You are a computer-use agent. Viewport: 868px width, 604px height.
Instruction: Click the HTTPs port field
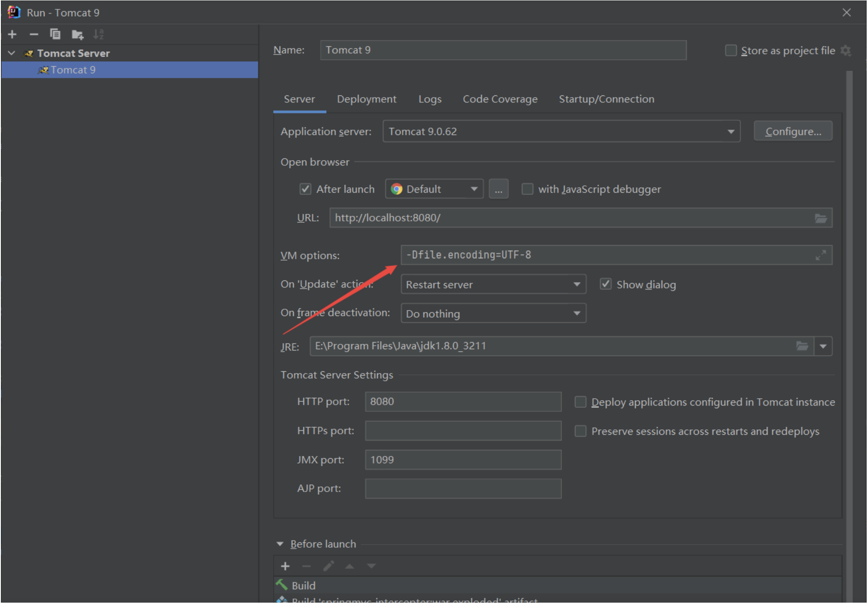(463, 431)
